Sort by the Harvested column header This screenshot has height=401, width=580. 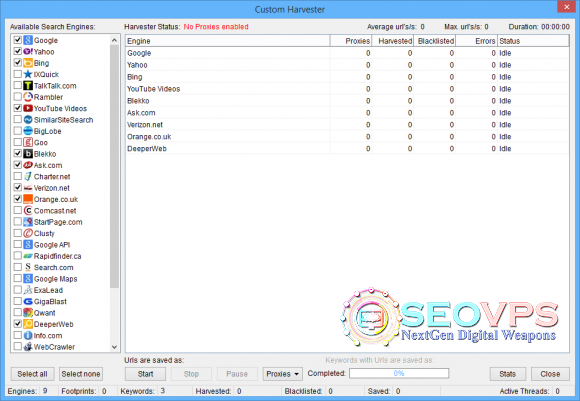click(x=393, y=41)
